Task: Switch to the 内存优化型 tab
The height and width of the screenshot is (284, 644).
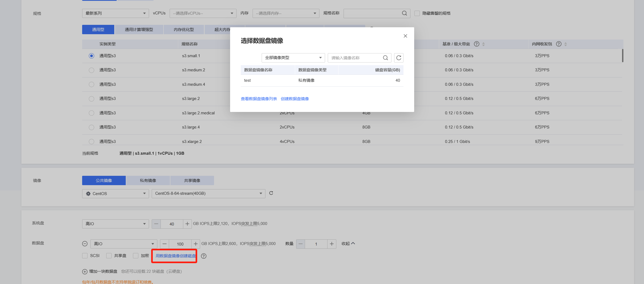Action: pyautogui.click(x=184, y=30)
